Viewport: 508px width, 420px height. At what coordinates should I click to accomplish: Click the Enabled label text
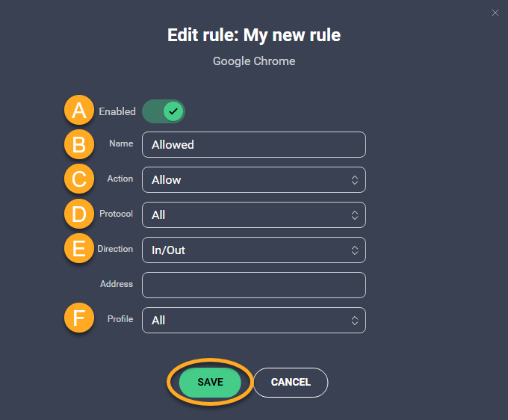[x=117, y=111]
